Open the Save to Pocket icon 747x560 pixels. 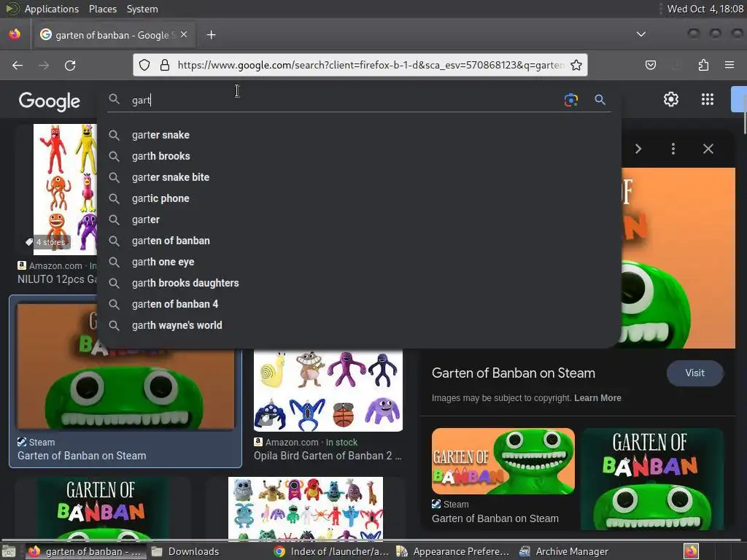(651, 65)
